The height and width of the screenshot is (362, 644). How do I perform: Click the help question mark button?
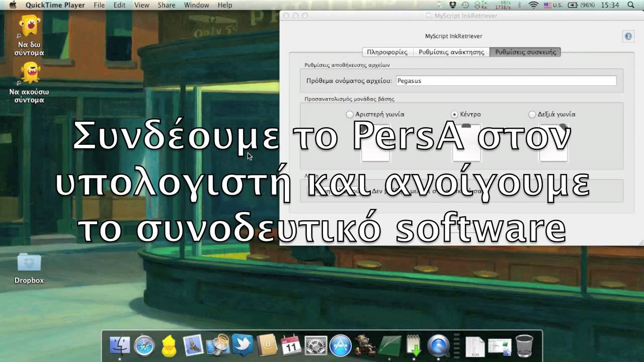pyautogui.click(x=628, y=36)
